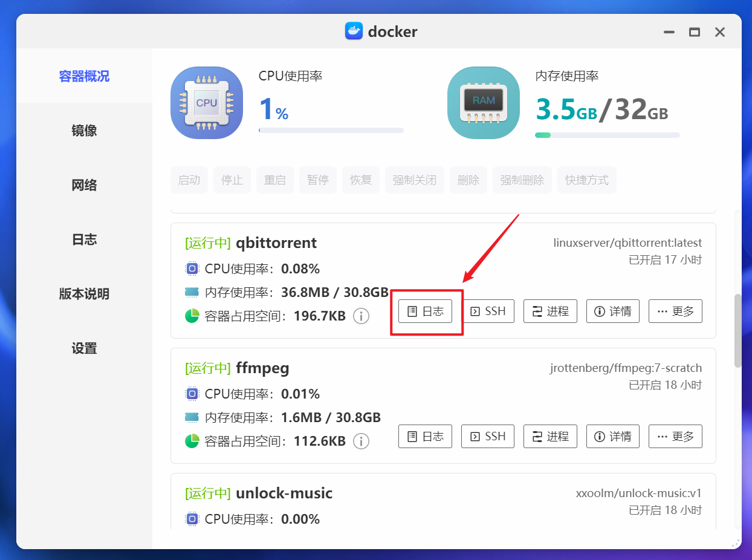The width and height of the screenshot is (752, 560).
Task: Go to the 设置 sidebar tab
Action: click(84, 348)
